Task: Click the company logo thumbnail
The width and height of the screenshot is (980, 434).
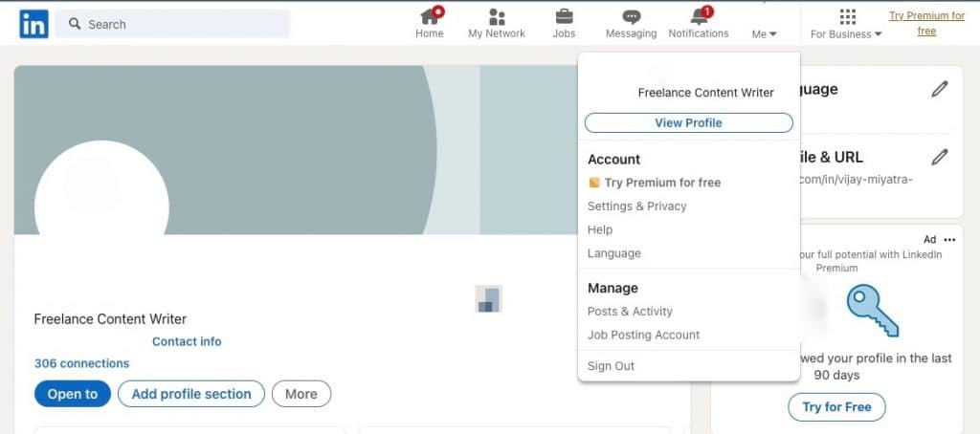Action: click(x=489, y=298)
